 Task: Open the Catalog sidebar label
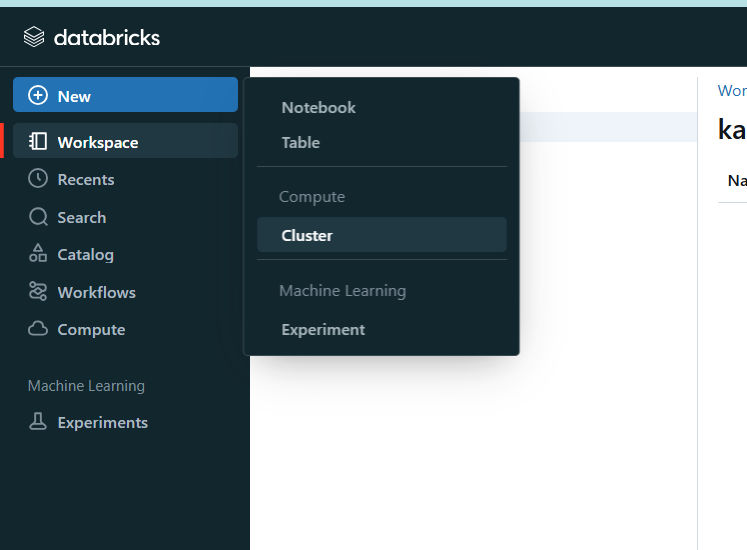coord(86,255)
